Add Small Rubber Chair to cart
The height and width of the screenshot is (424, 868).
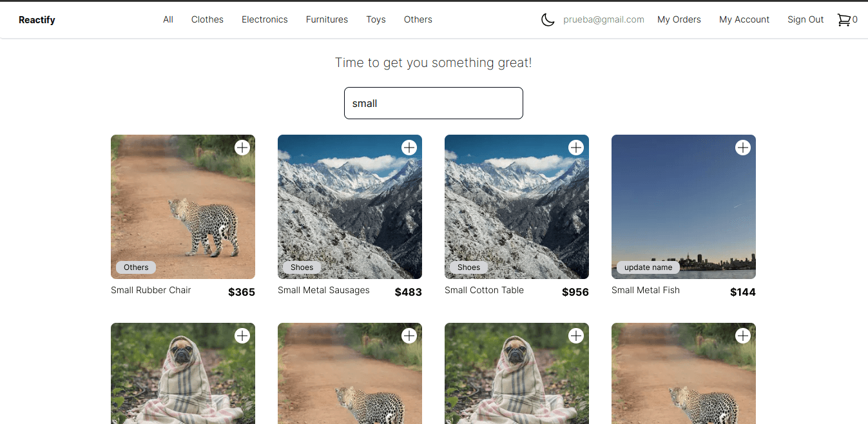point(242,148)
